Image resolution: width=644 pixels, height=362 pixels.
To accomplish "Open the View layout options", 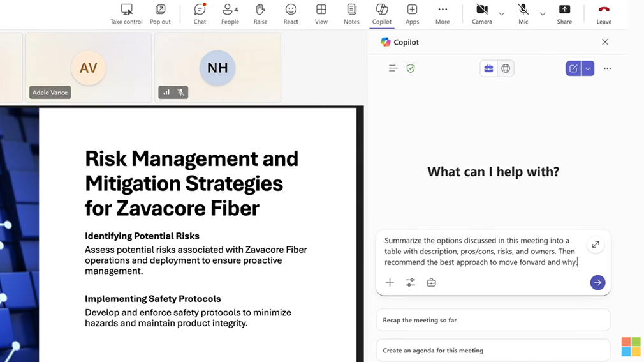I will 321,15.
